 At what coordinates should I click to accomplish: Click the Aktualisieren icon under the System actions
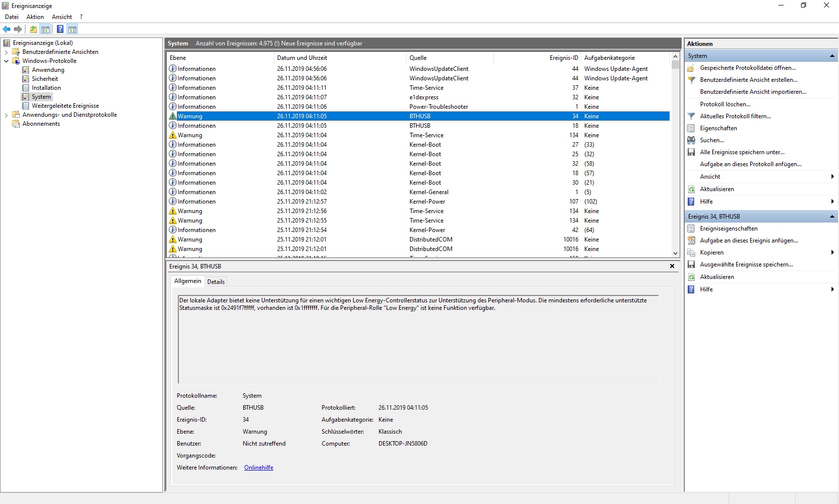coord(691,189)
